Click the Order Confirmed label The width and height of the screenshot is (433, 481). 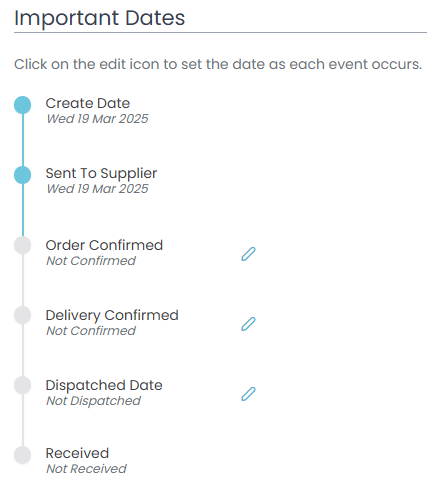104,245
